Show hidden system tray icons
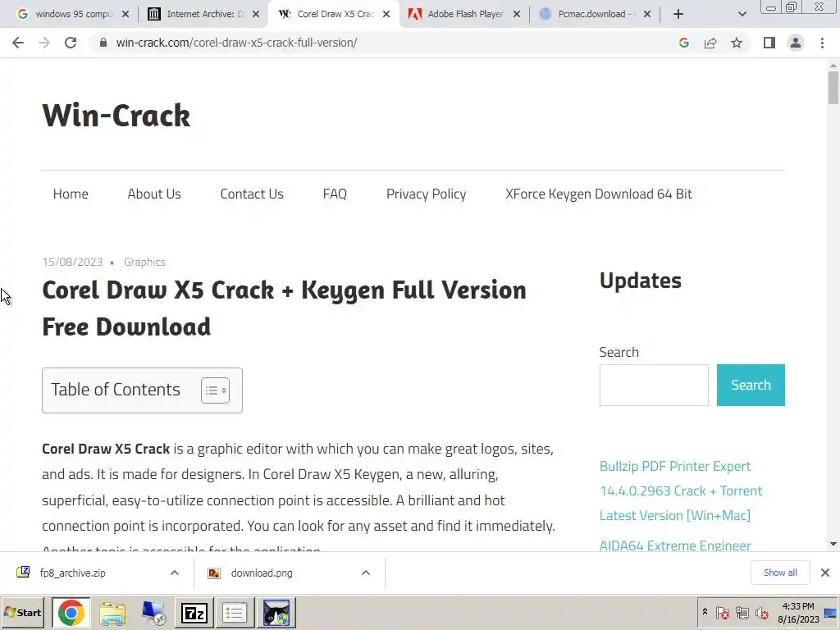Image resolution: width=840 pixels, height=630 pixels. click(x=705, y=612)
